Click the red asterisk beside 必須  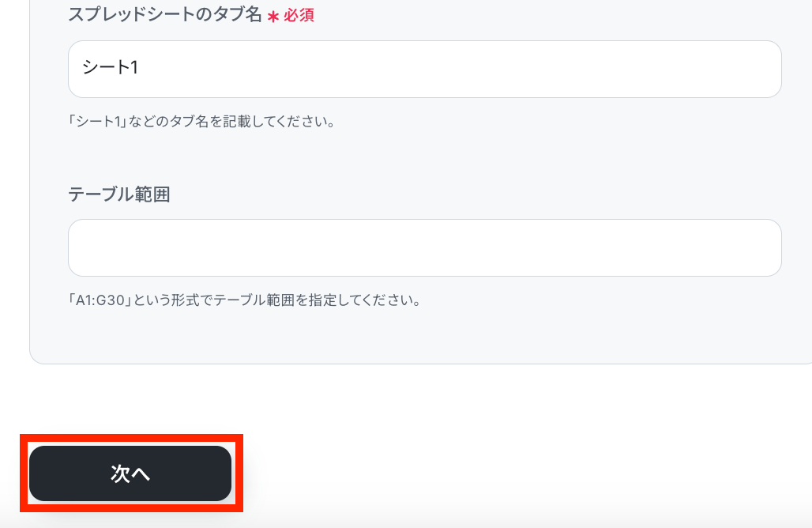273,17
